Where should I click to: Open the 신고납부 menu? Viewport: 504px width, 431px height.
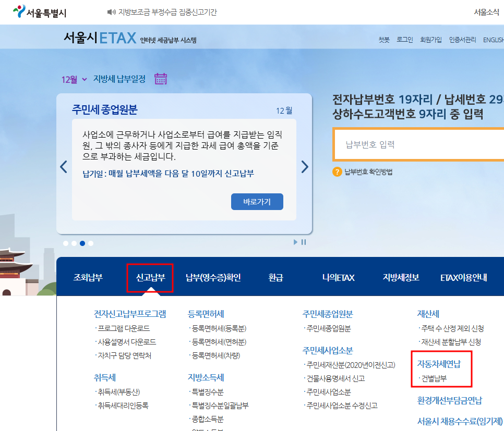pyautogui.click(x=150, y=277)
